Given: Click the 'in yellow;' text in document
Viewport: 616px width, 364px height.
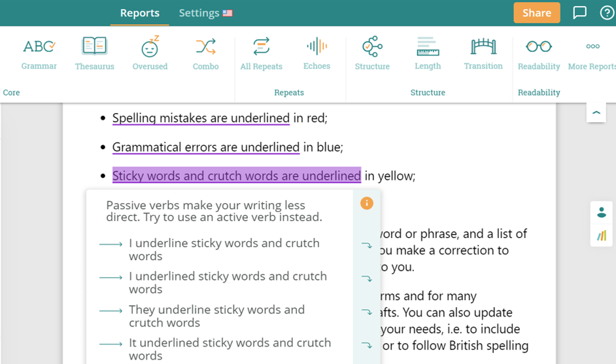Looking at the screenshot, I should [390, 176].
